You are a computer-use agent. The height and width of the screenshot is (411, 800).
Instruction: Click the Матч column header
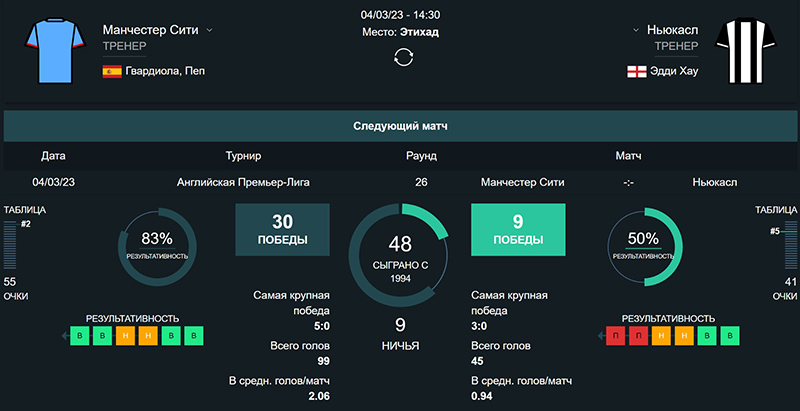point(629,156)
